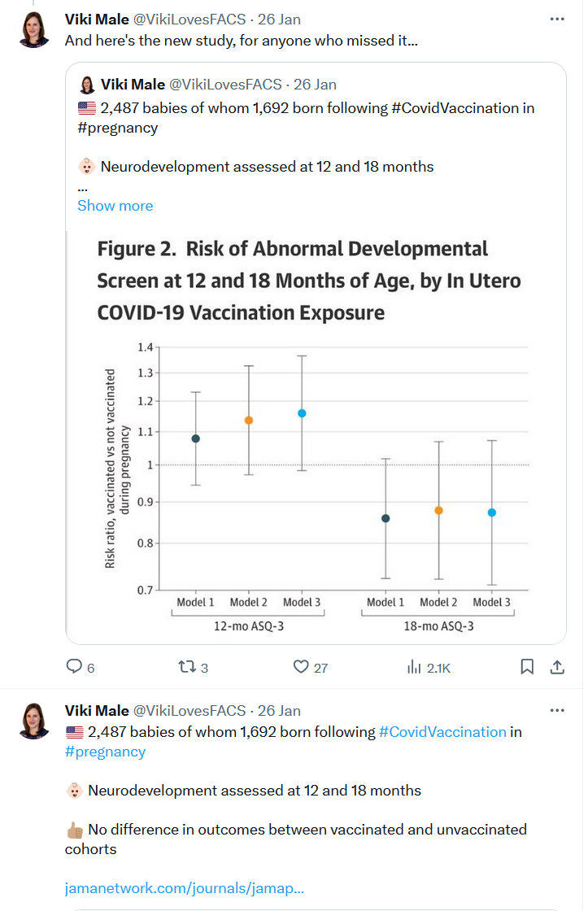Click the Viki Male name on second tweet
The width and height of the screenshot is (588, 911).
click(x=97, y=711)
